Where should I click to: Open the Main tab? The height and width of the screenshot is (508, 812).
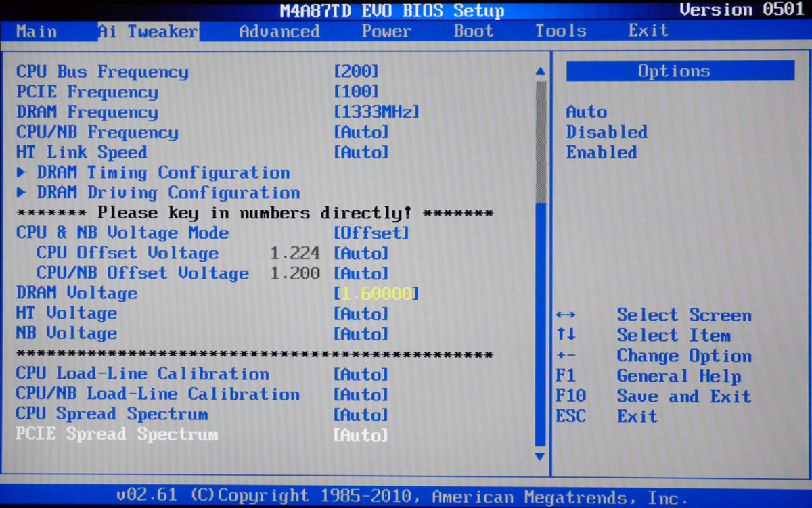coord(37,31)
